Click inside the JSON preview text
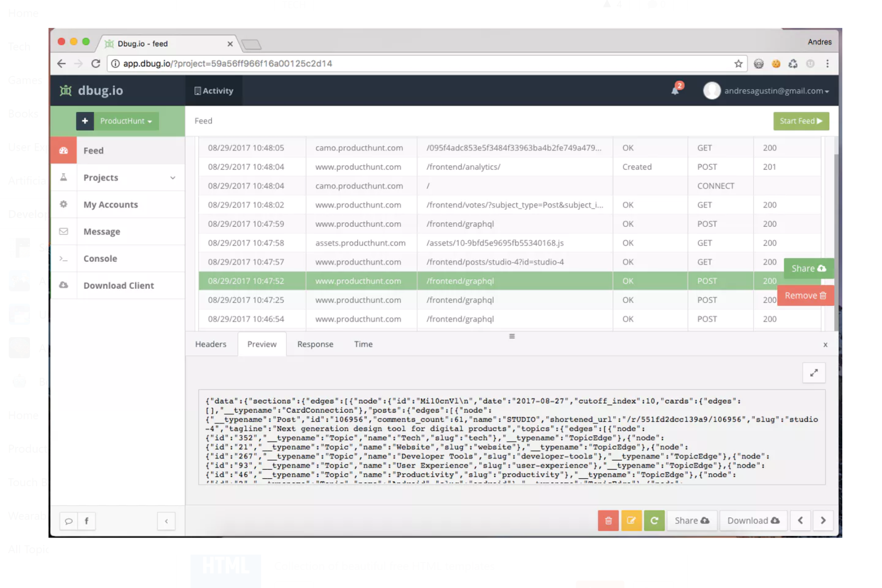The height and width of the screenshot is (588, 882). pyautogui.click(x=512, y=437)
